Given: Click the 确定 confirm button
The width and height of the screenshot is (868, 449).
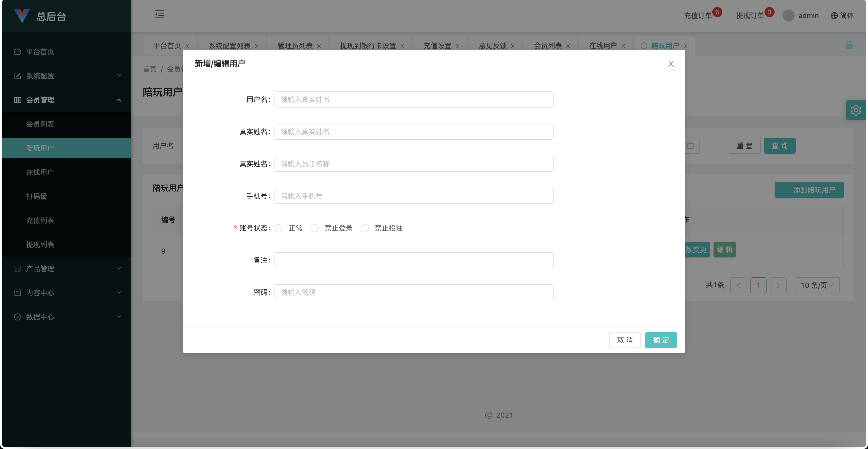Looking at the screenshot, I should point(661,340).
